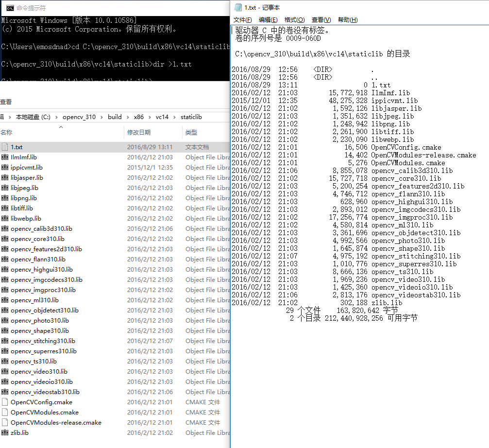The width and height of the screenshot is (489, 448).
Task: Expand the chevron after 本地磁盘 (C:) in address bar
Action: [56, 117]
